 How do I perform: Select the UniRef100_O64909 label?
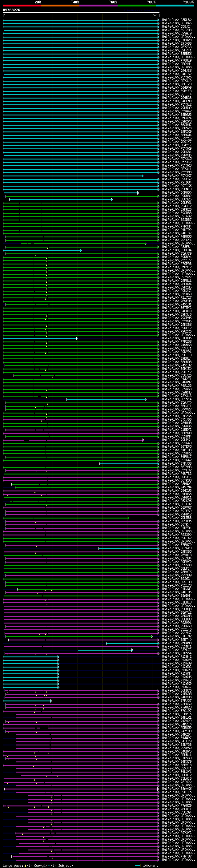tap(176, 88)
